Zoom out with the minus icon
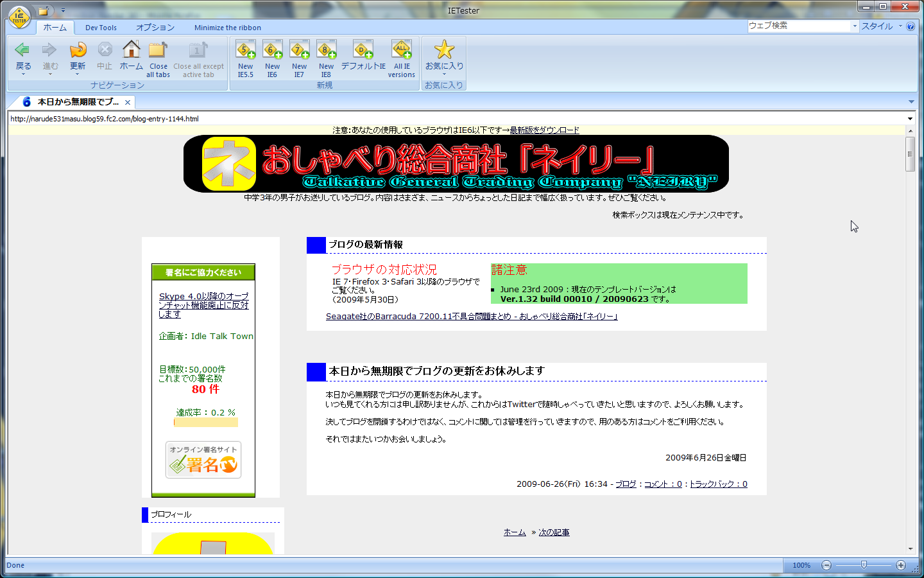This screenshot has height=578, width=924. coord(826,565)
